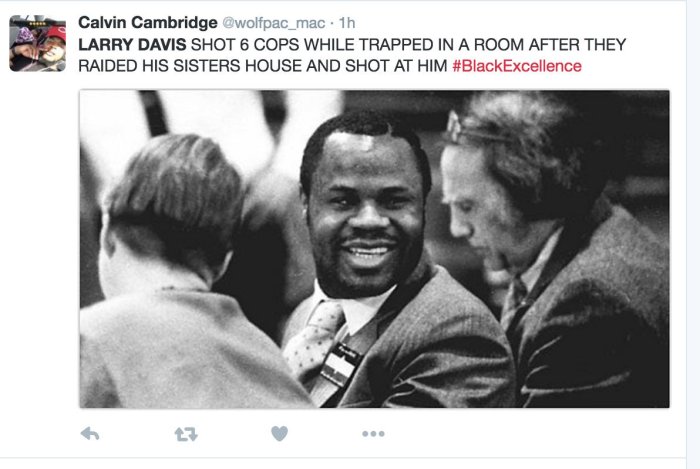Click the polka-dot tie in photo
This screenshot has width=700, height=469.
[315, 337]
